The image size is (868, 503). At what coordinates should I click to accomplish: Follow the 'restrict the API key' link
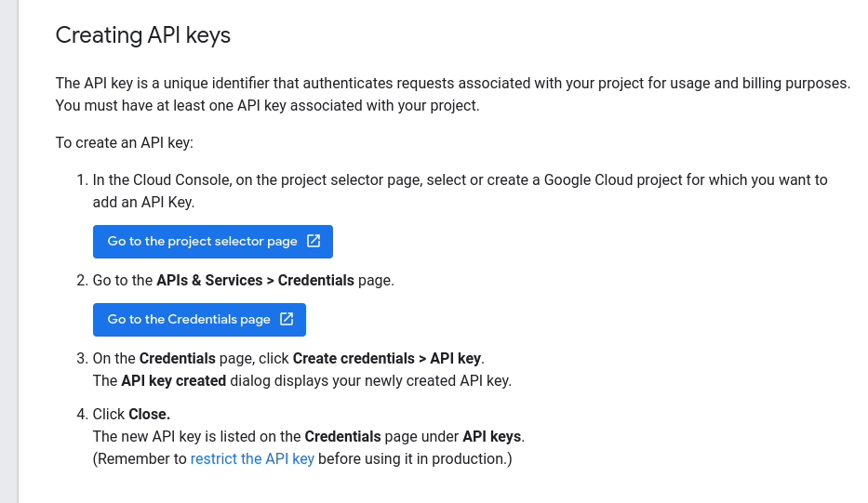click(252, 458)
